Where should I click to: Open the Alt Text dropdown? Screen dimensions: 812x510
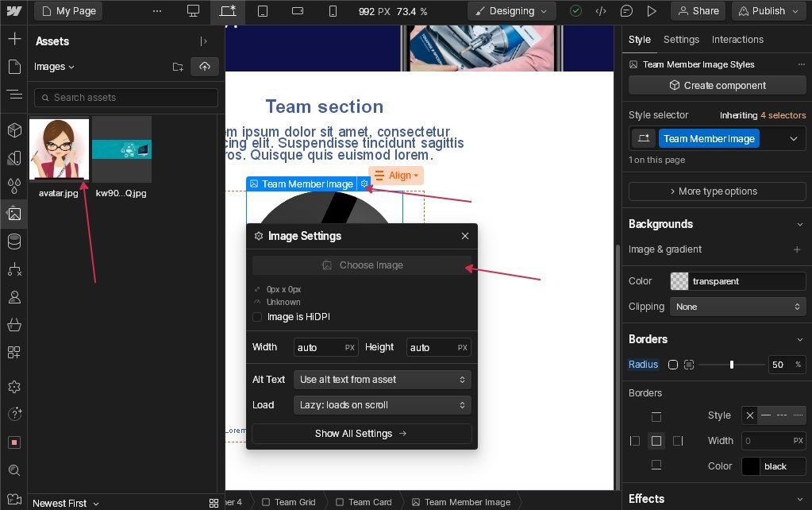(382, 380)
